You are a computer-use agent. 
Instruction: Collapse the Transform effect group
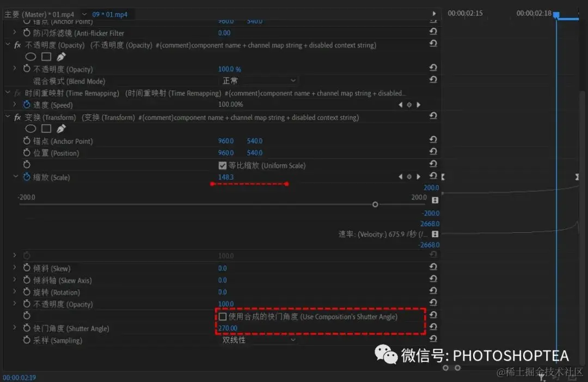[8, 117]
